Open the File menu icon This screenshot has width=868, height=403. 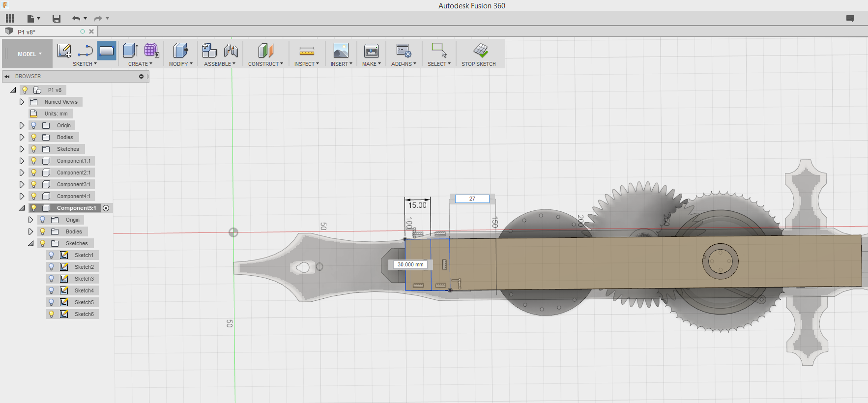tap(33, 19)
